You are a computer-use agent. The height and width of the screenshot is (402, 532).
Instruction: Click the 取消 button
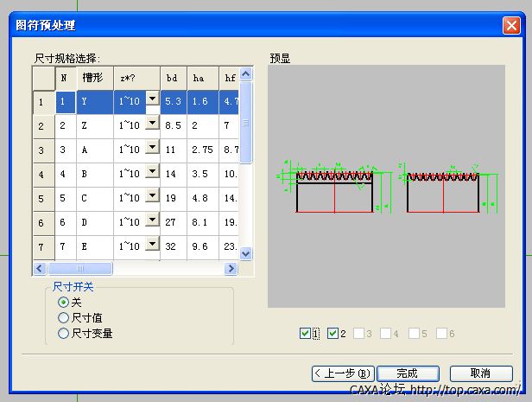pyautogui.click(x=480, y=373)
